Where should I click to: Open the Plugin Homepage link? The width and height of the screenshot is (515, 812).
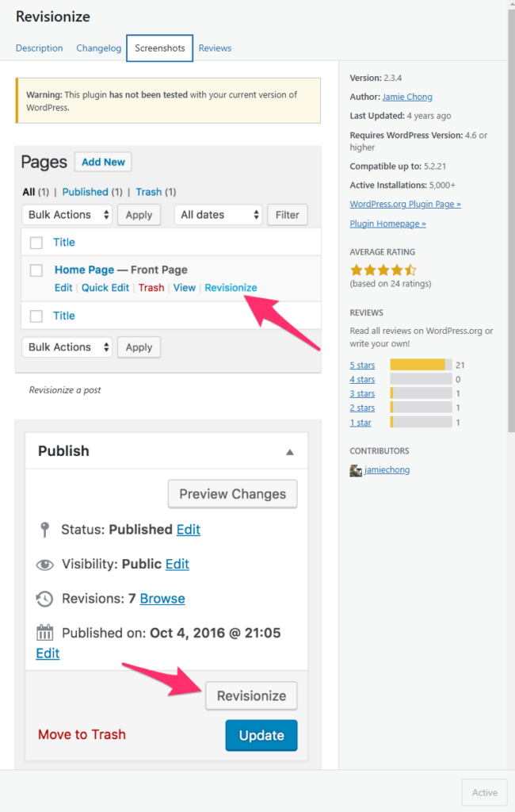pos(387,224)
